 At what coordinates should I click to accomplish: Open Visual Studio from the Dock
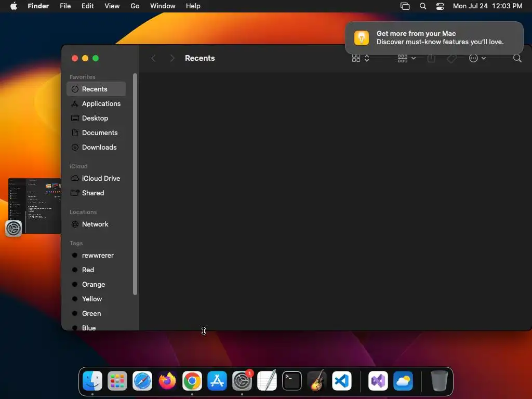pyautogui.click(x=378, y=381)
